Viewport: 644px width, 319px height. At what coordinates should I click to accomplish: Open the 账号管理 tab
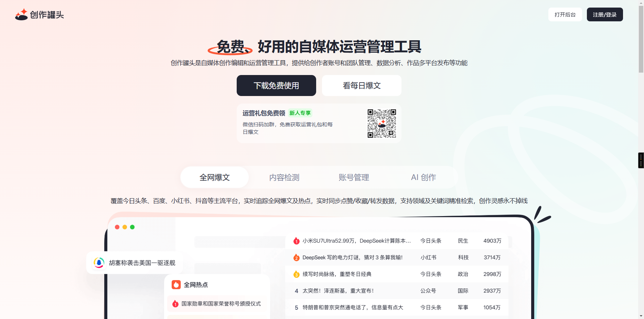point(354,177)
